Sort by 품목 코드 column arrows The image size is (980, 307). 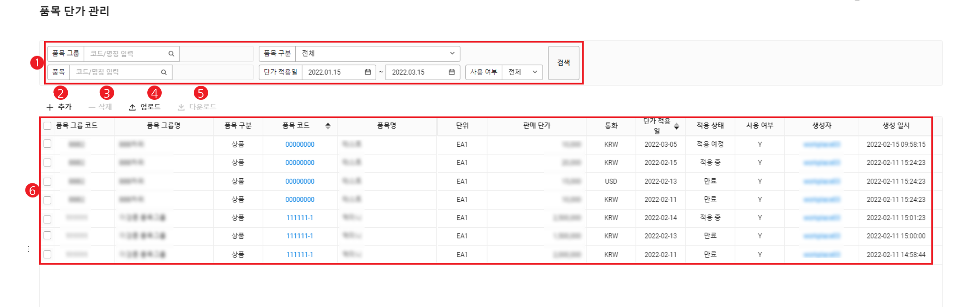pyautogui.click(x=328, y=126)
